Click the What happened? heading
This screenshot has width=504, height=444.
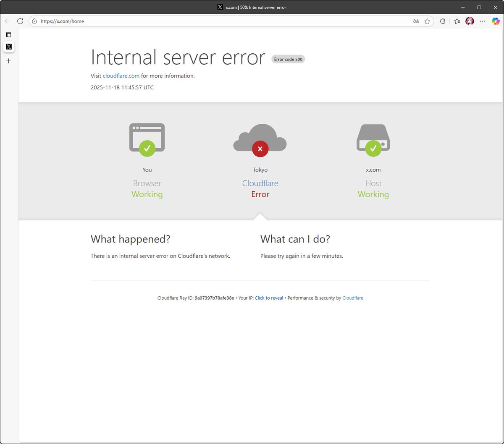(x=131, y=239)
